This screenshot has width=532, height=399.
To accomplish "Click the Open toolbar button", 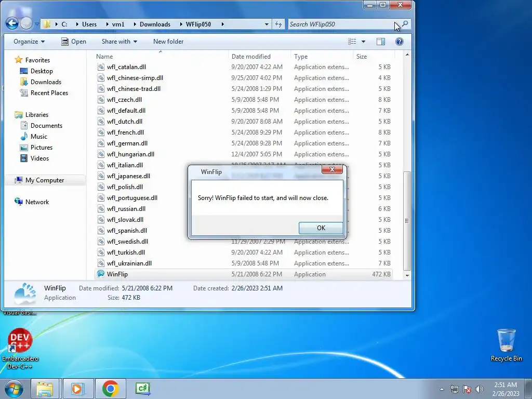I will click(x=74, y=42).
